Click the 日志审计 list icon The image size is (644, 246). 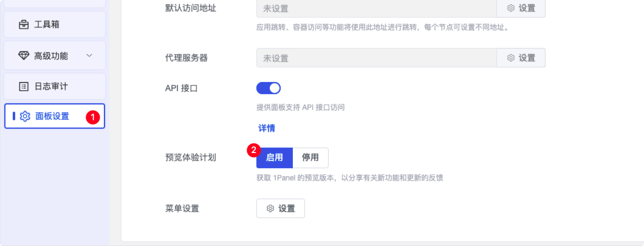pos(24,87)
